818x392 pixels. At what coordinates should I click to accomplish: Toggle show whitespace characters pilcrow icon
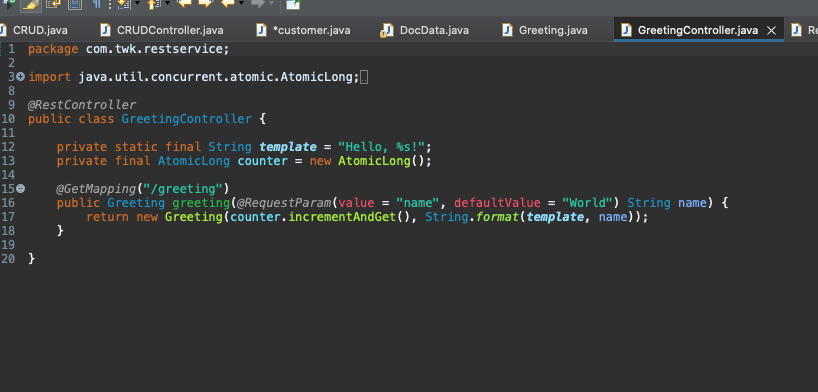[98, 5]
